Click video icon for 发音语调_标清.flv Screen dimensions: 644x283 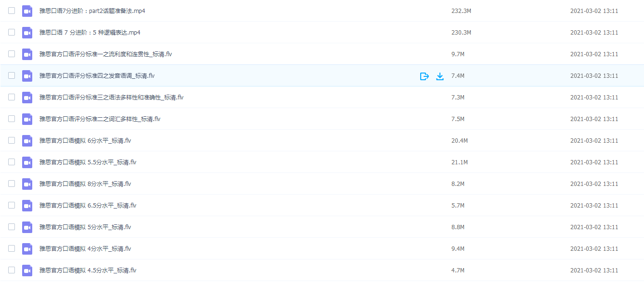click(x=27, y=76)
